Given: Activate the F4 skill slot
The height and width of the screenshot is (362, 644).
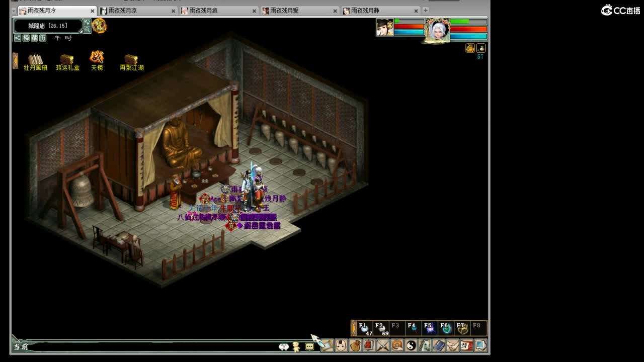Looking at the screenshot, I should coord(413,328).
